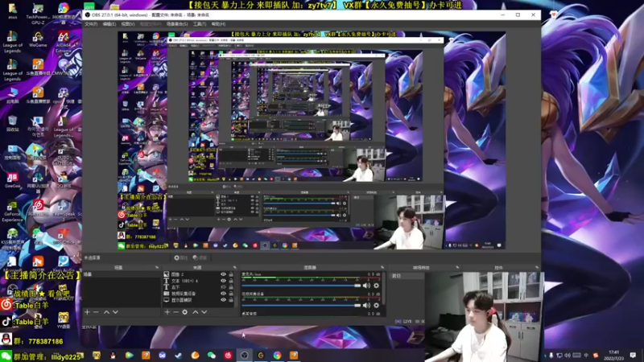Pop out the 混音器 dock
Viewport: 644px width, 362px height.
pyautogui.click(x=382, y=268)
